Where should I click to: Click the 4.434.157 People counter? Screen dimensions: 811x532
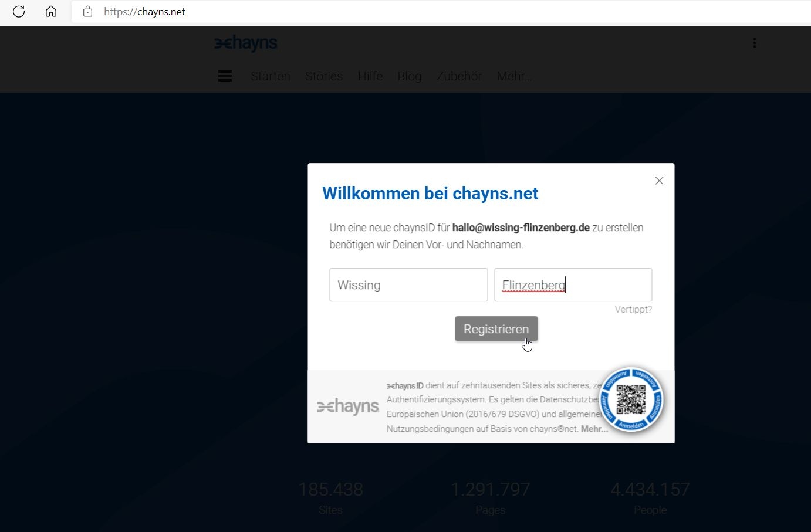(x=650, y=497)
